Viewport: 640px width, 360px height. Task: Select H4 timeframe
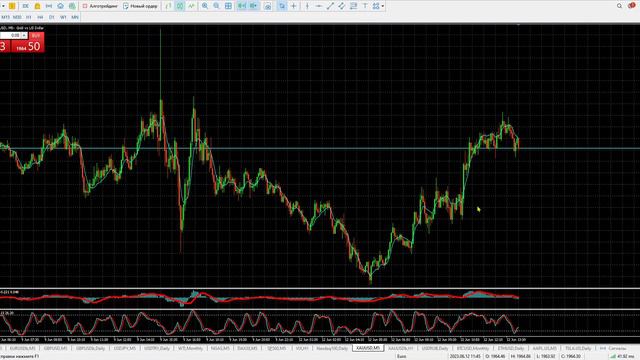tap(40, 17)
